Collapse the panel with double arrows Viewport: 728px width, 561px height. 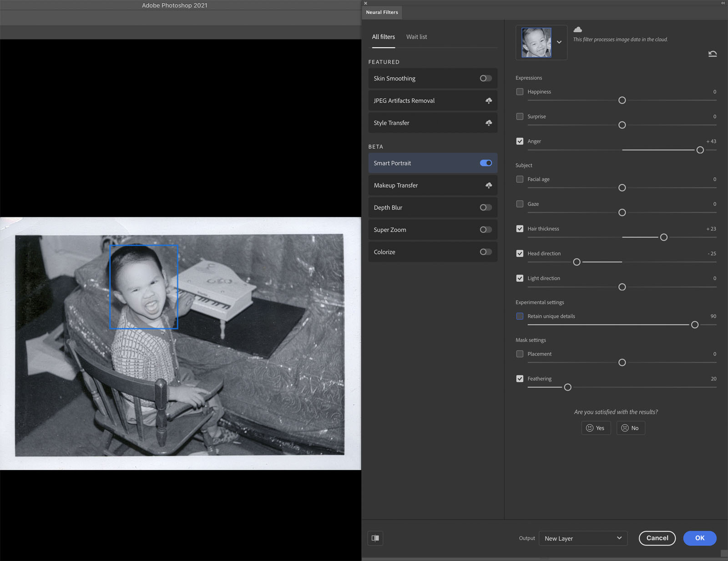(723, 3)
